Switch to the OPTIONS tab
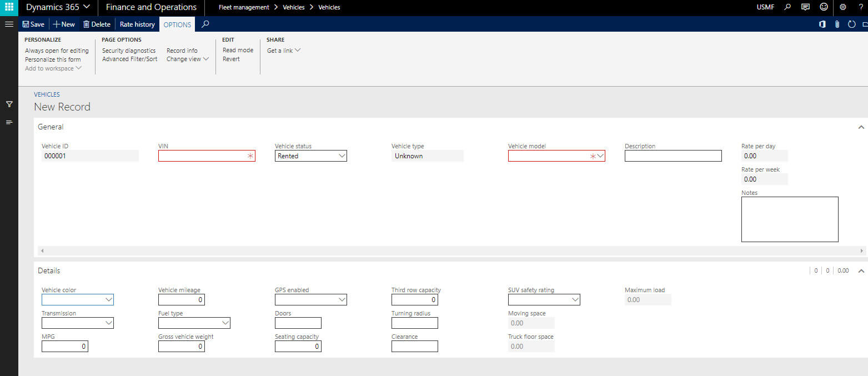The width and height of the screenshot is (868, 376). click(177, 24)
